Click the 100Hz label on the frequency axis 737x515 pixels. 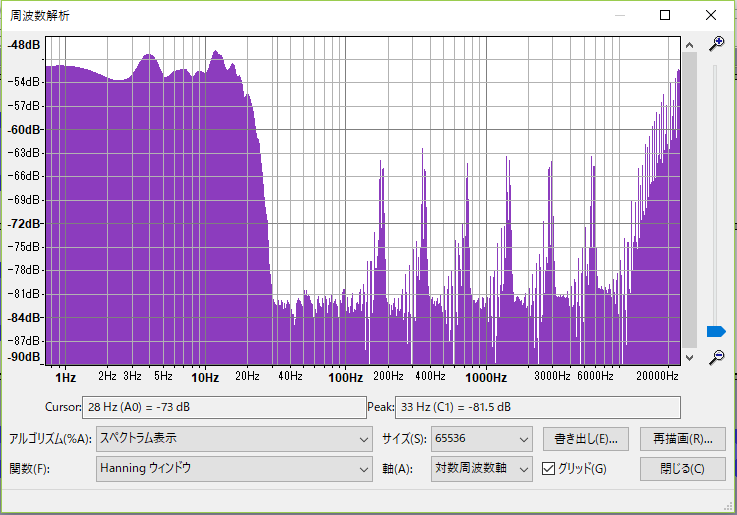pyautogui.click(x=345, y=378)
